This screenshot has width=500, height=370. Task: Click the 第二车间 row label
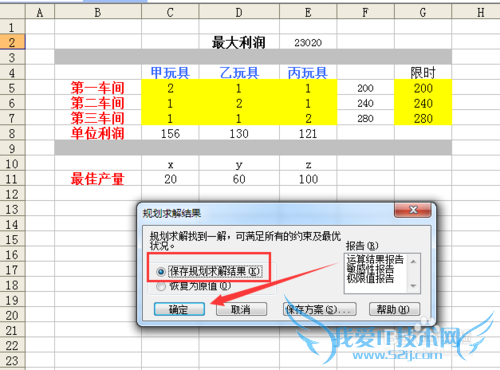click(98, 103)
